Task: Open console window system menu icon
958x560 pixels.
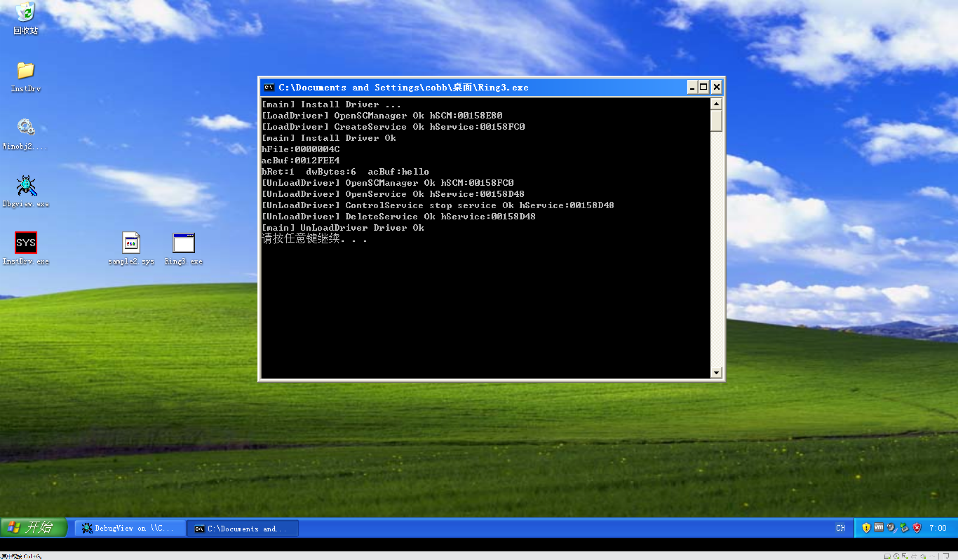Action: coord(269,88)
